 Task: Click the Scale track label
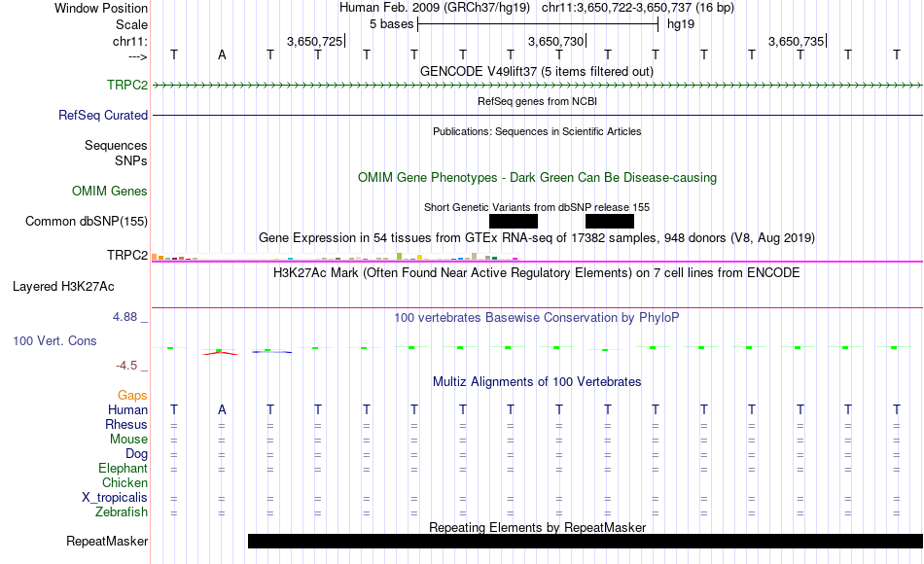132,24
